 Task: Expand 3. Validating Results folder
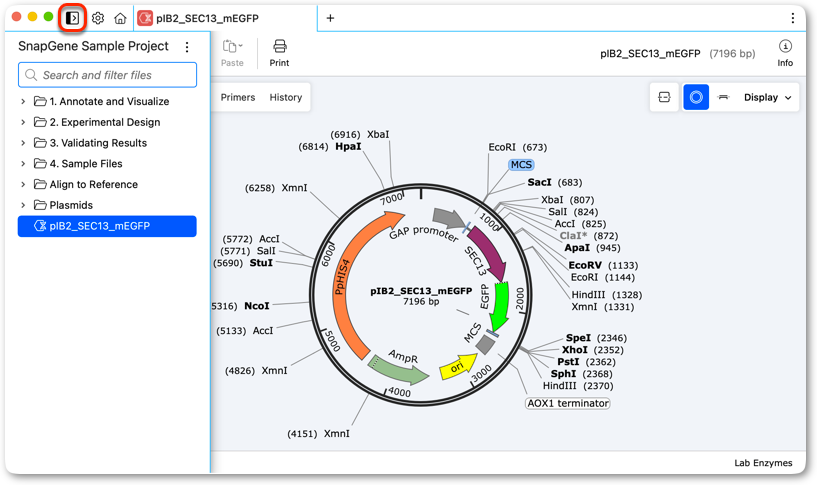point(23,143)
